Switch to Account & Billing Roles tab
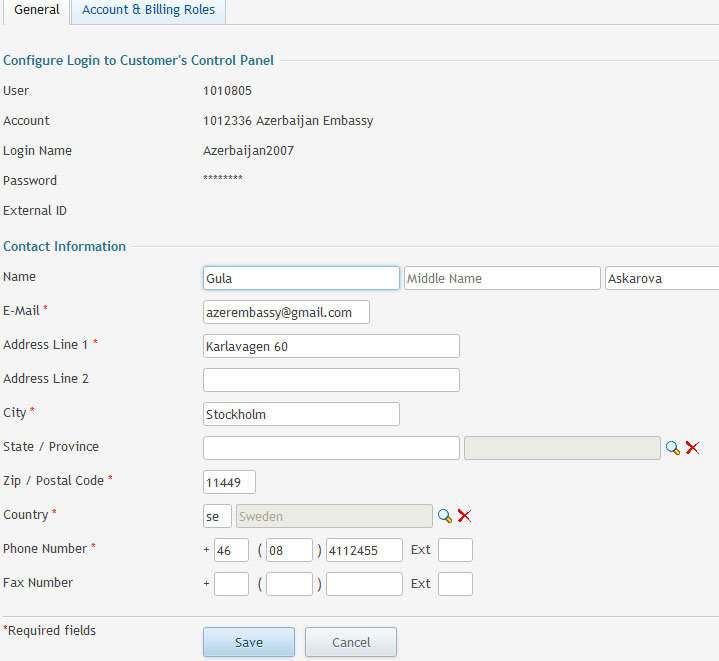The width and height of the screenshot is (719, 661). pos(148,11)
